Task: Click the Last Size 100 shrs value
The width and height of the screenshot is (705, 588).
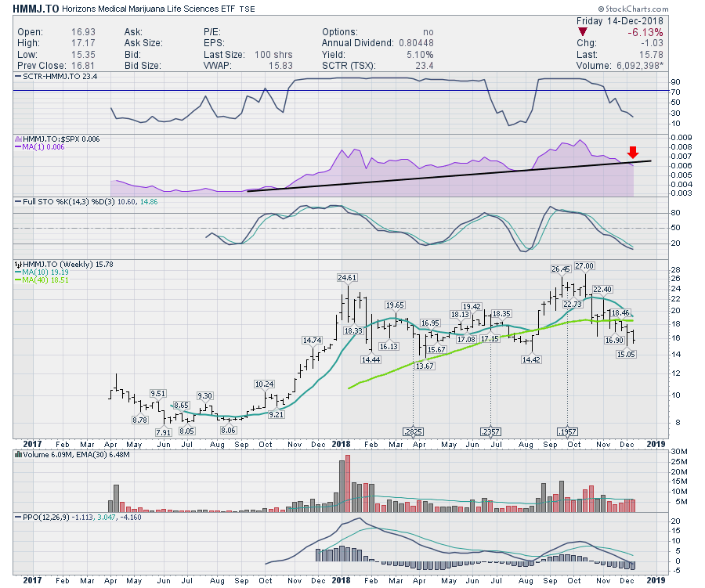Action: pyautogui.click(x=273, y=55)
